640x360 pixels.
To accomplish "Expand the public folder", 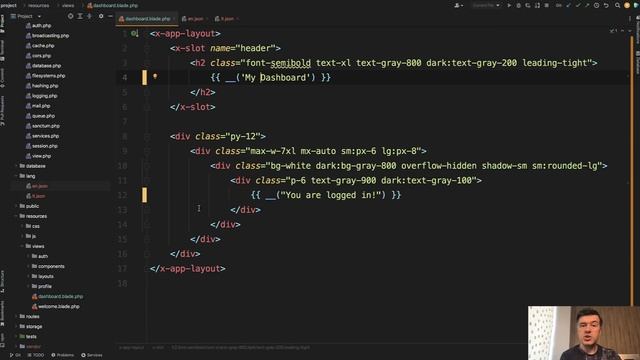I will [16, 206].
